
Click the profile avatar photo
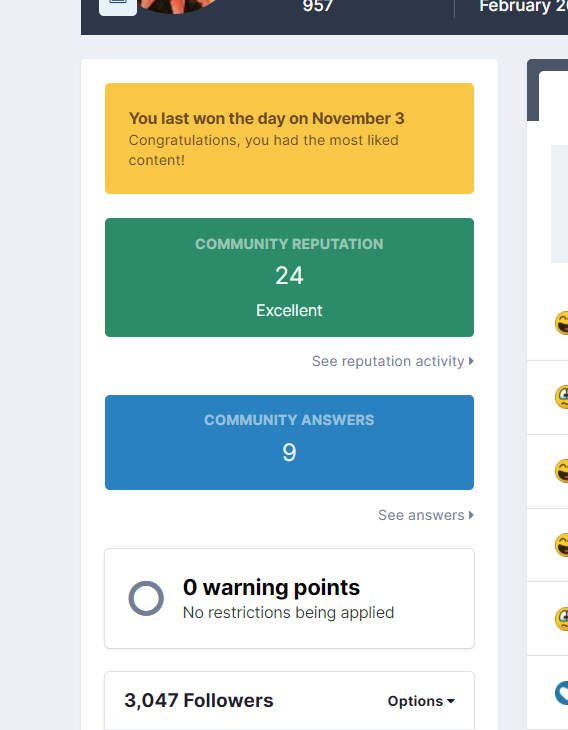[x=177, y=6]
